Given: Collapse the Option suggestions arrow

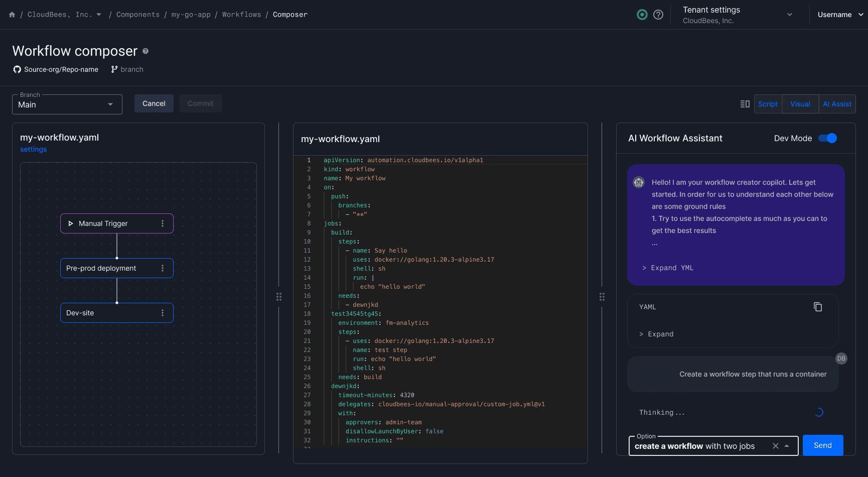Looking at the screenshot, I should click(x=787, y=446).
